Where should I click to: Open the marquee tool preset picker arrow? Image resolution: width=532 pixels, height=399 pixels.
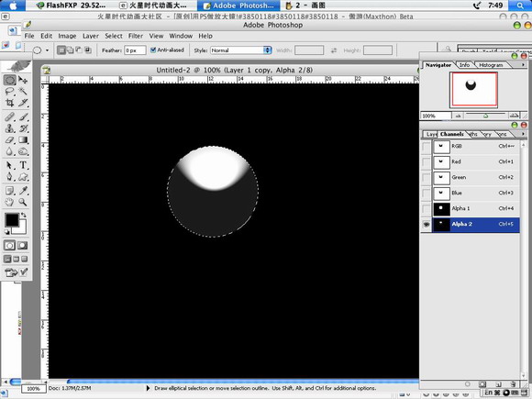47,50
